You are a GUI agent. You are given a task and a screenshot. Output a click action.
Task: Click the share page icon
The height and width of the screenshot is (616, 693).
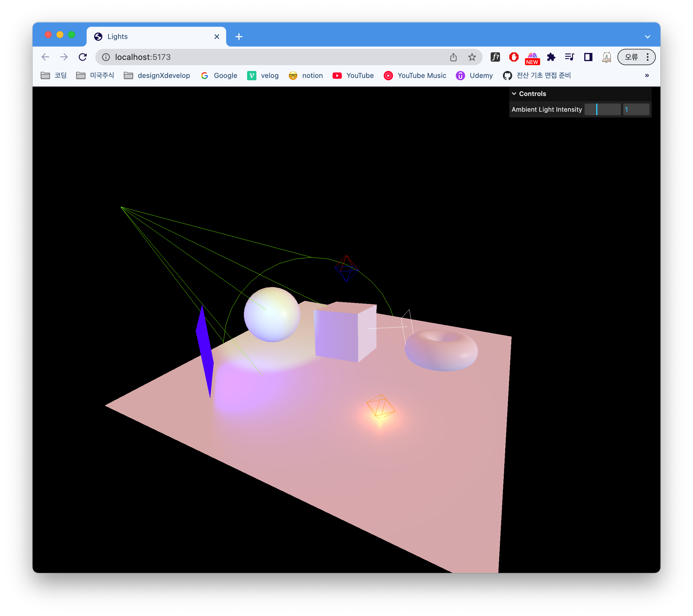pos(453,57)
